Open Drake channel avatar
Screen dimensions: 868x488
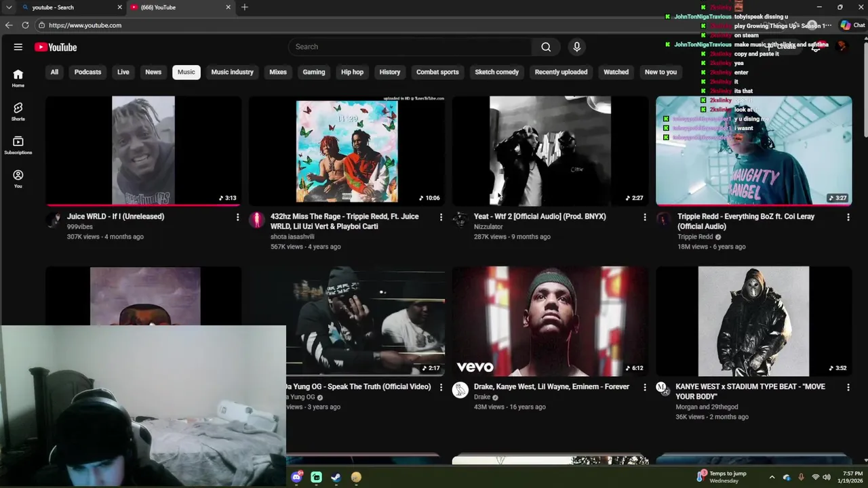[460, 390]
